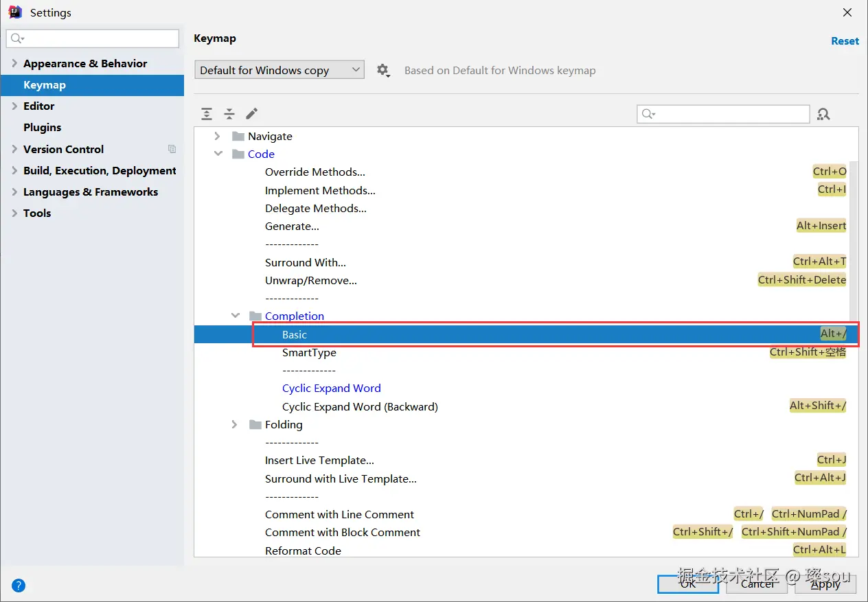This screenshot has width=868, height=602.
Task: Click the Navigate folder icon
Action: tap(238, 136)
